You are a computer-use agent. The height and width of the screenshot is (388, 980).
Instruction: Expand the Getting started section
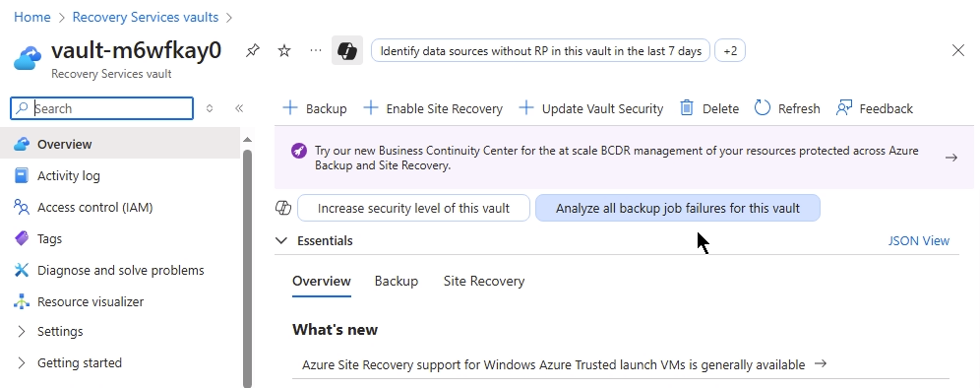[x=80, y=362]
